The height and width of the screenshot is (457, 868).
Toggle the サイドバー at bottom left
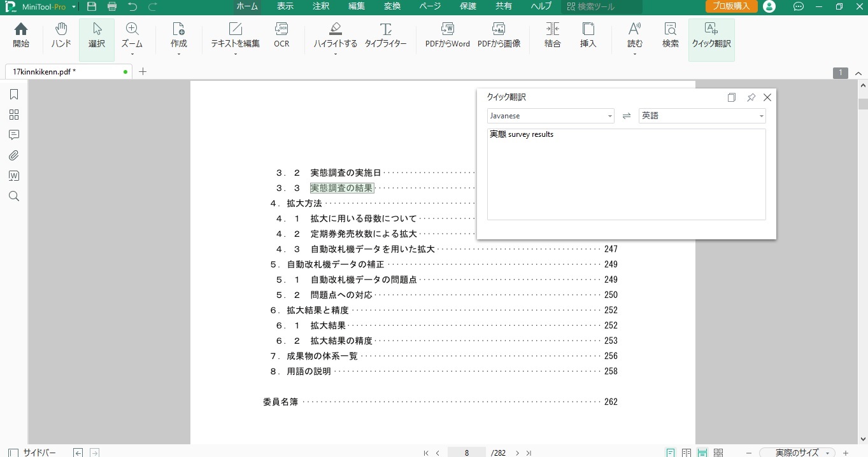32,453
